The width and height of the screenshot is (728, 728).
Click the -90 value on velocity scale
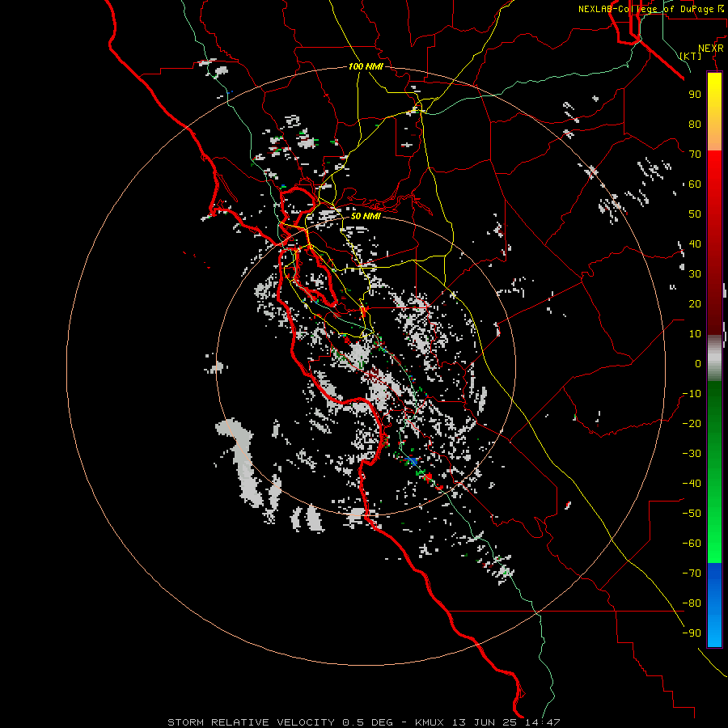[x=692, y=633]
